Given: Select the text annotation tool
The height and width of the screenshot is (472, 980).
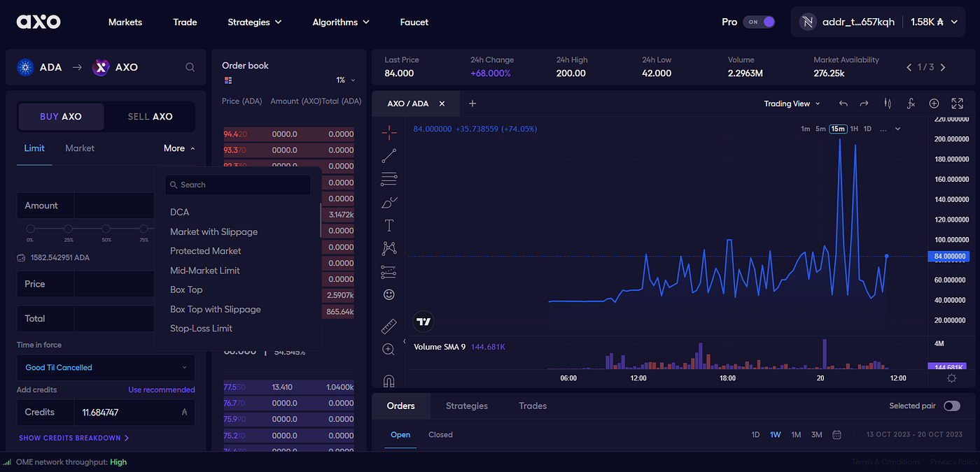Looking at the screenshot, I should tap(389, 225).
